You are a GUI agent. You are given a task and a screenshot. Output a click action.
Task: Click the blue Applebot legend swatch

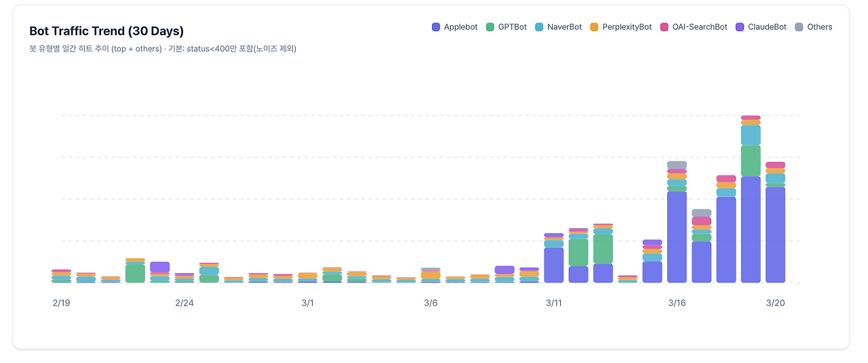pos(436,27)
